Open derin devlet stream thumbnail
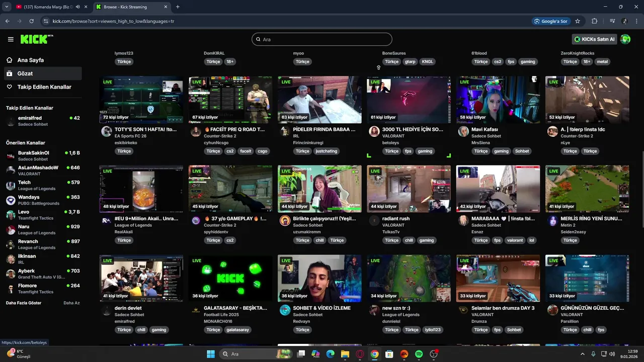Image resolution: width=644 pixels, height=362 pixels. (141, 279)
